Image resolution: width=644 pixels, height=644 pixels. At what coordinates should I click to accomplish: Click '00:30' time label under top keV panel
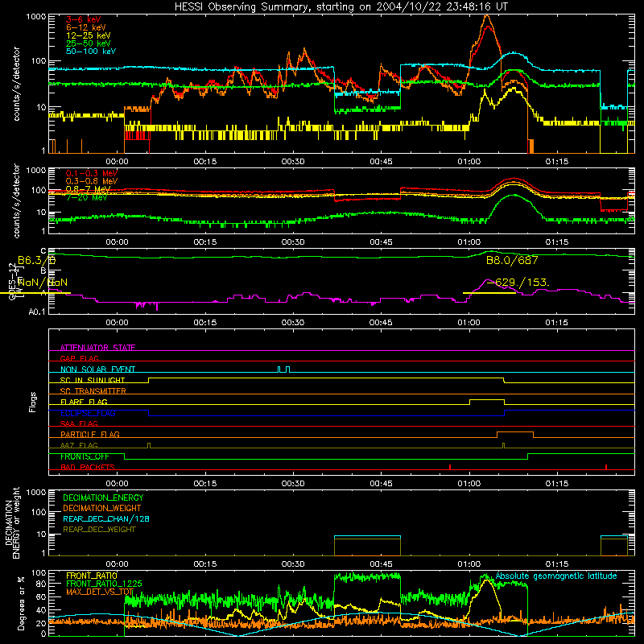coord(293,162)
